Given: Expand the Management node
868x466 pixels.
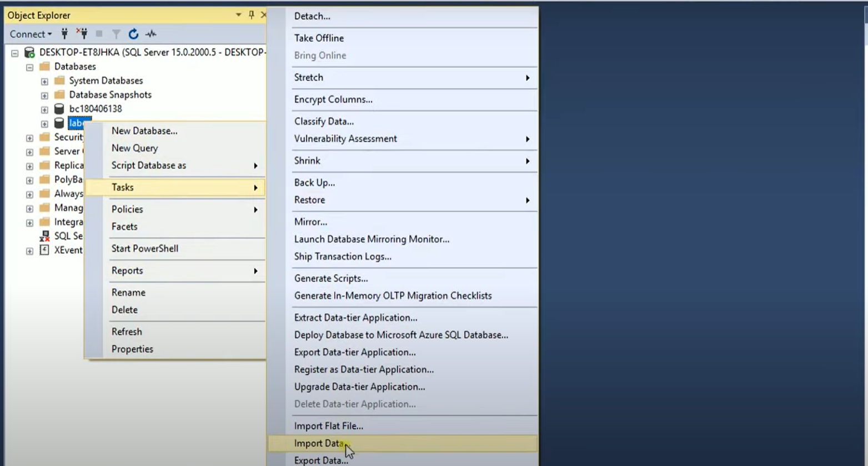Looking at the screenshot, I should 29,208.
